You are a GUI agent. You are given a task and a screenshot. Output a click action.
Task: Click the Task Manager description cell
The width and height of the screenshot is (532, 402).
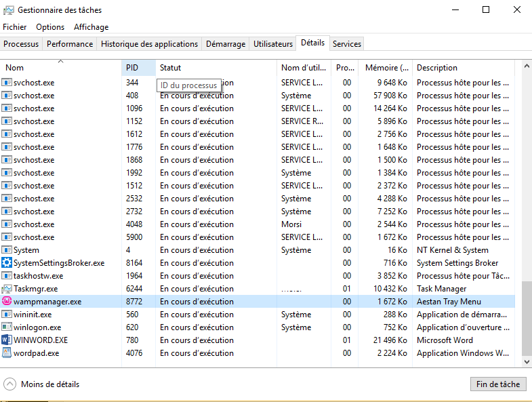click(441, 289)
